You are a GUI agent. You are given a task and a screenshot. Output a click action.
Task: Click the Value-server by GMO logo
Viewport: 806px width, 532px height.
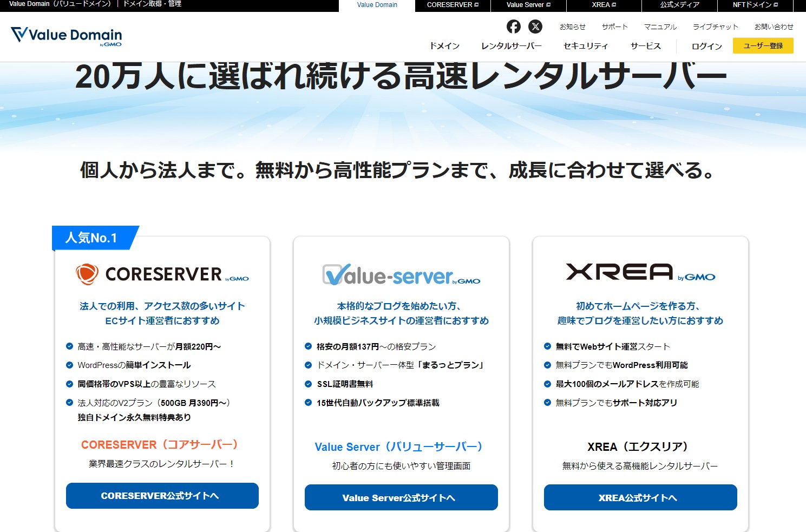tap(401, 275)
